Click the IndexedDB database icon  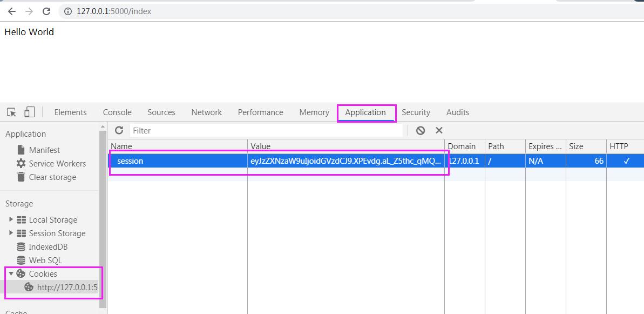pyautogui.click(x=21, y=247)
